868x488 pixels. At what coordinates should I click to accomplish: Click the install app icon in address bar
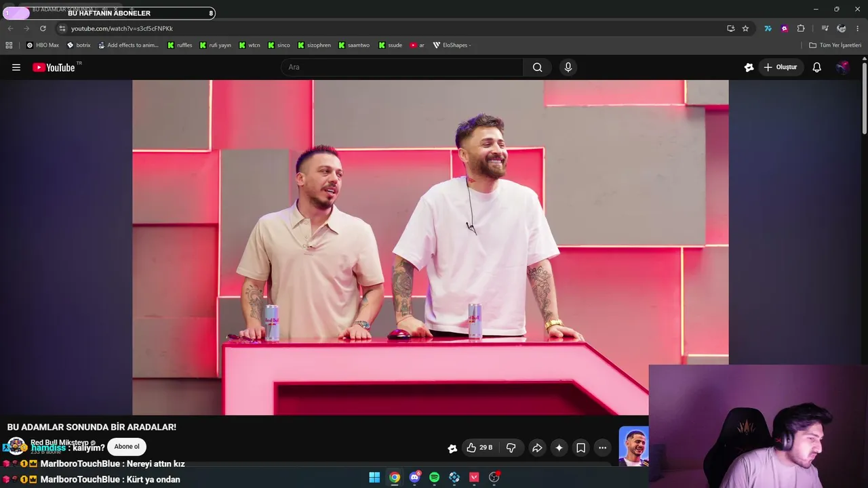click(x=730, y=28)
